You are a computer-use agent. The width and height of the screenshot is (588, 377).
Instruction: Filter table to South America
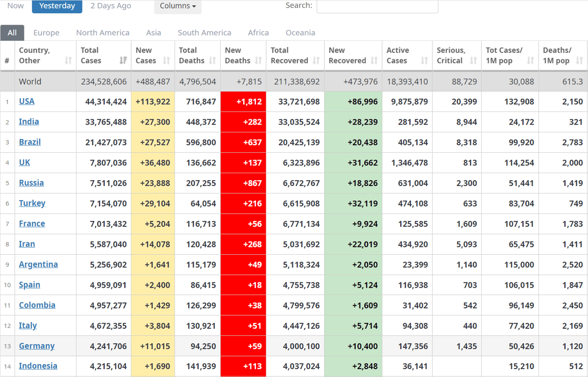point(205,33)
